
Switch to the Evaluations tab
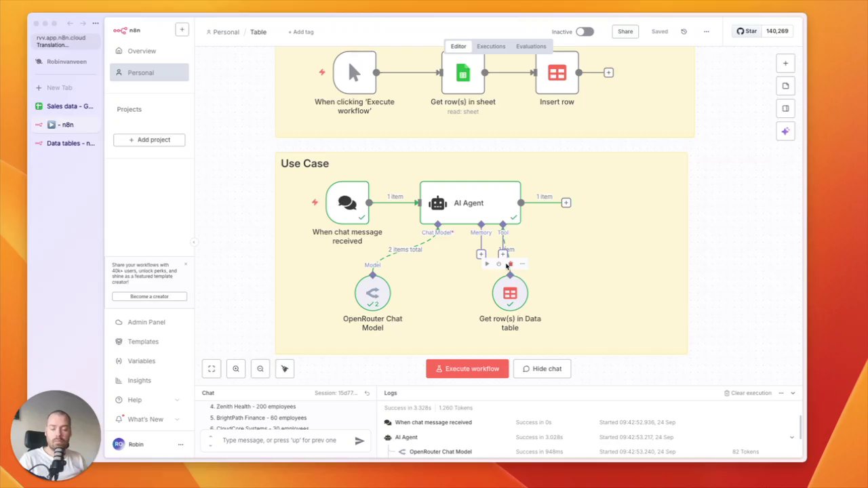coord(531,47)
